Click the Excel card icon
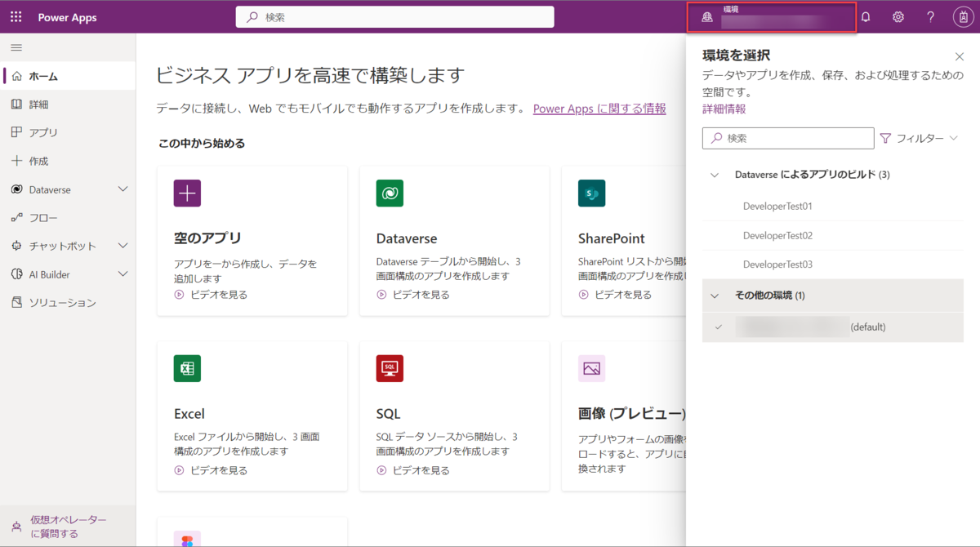This screenshot has height=547, width=980. click(x=187, y=369)
